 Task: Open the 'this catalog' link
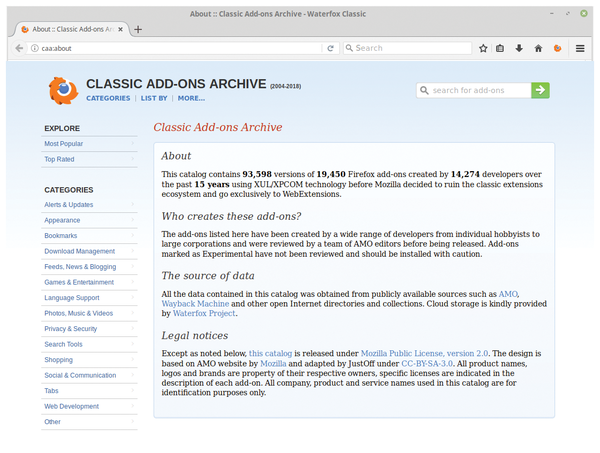(270, 354)
